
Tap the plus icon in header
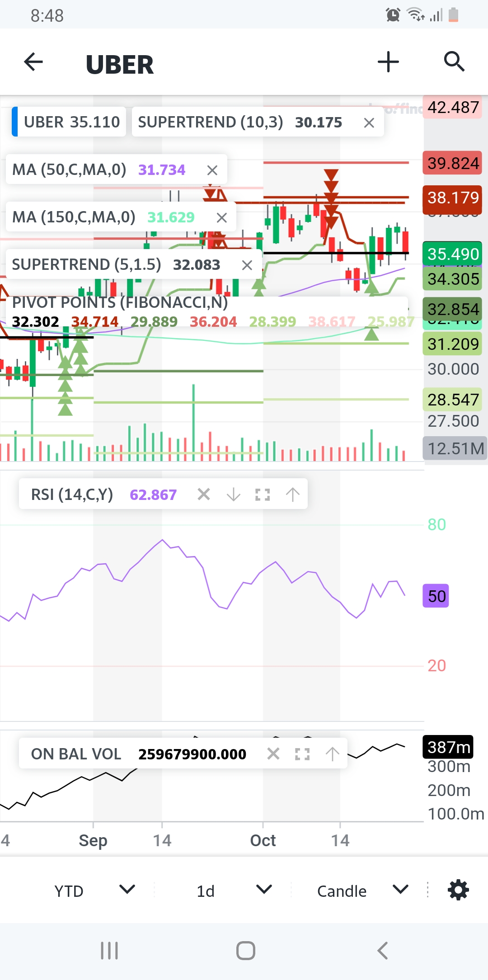pos(388,62)
